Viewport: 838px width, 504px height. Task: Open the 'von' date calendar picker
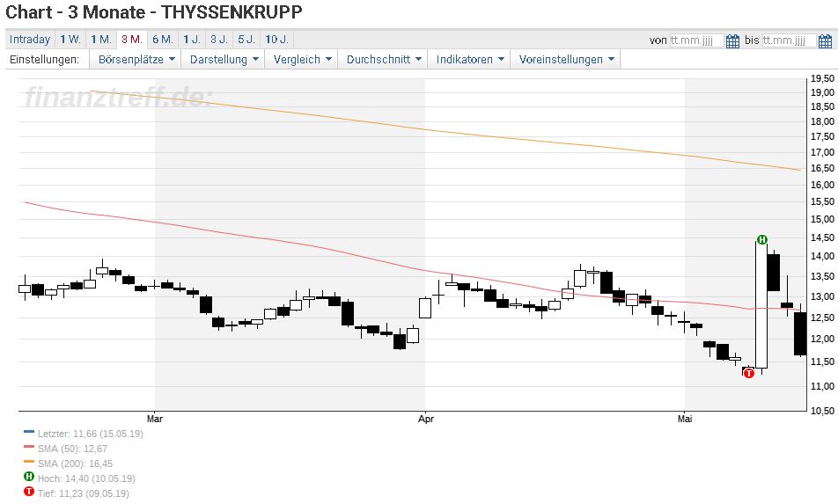732,40
